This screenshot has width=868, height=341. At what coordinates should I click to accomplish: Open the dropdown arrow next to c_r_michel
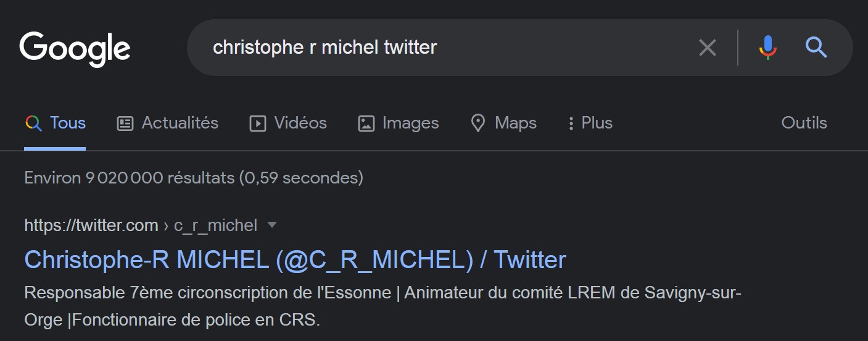(x=271, y=225)
